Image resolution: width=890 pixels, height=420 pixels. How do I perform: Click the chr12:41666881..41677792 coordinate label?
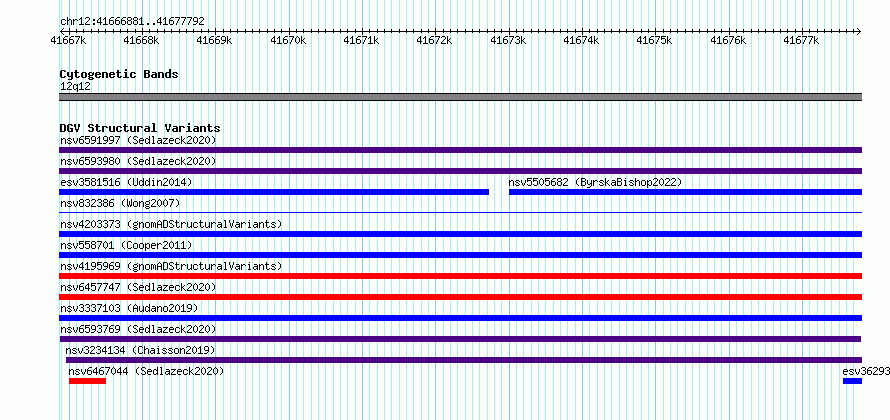[x=132, y=22]
